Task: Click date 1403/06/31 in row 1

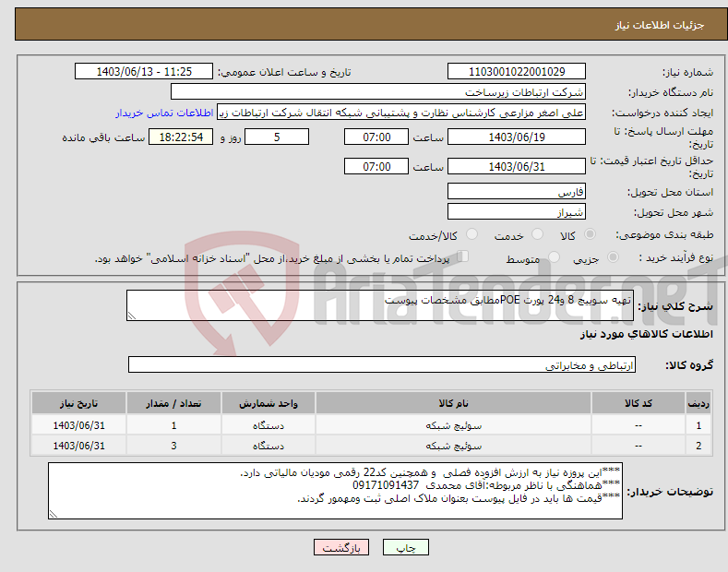Action: [79, 425]
